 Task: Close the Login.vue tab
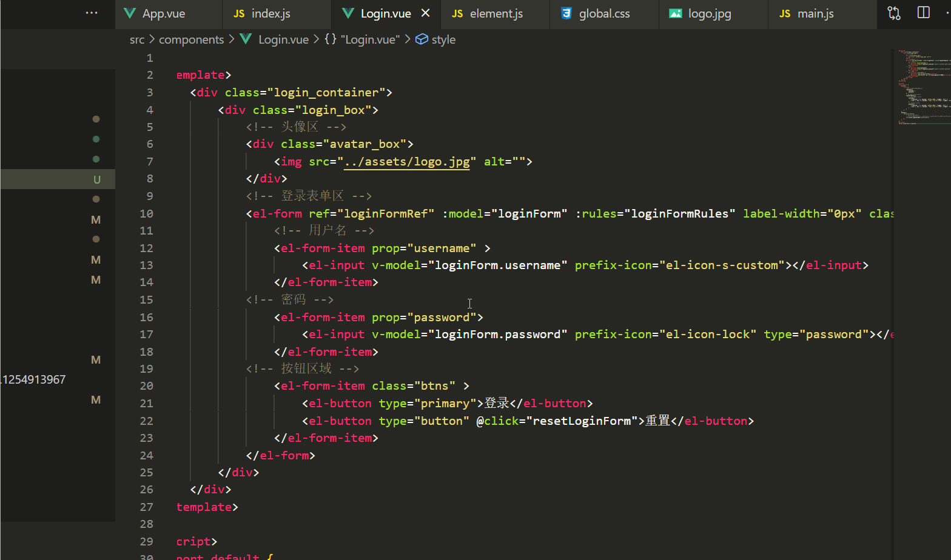tap(426, 13)
